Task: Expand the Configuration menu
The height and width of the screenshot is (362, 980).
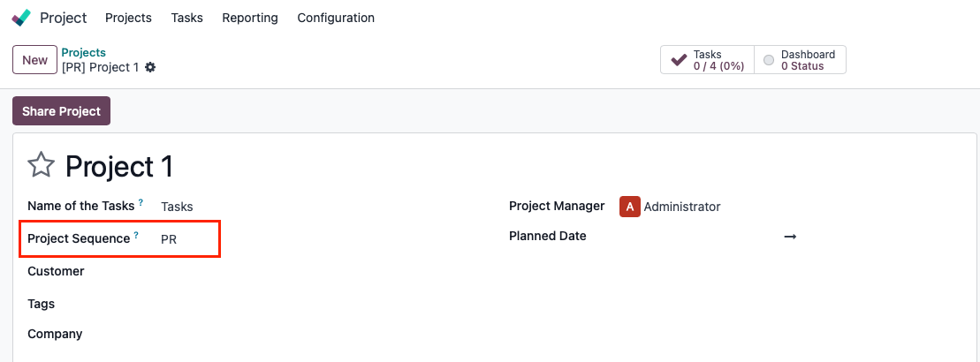Action: pyautogui.click(x=336, y=18)
